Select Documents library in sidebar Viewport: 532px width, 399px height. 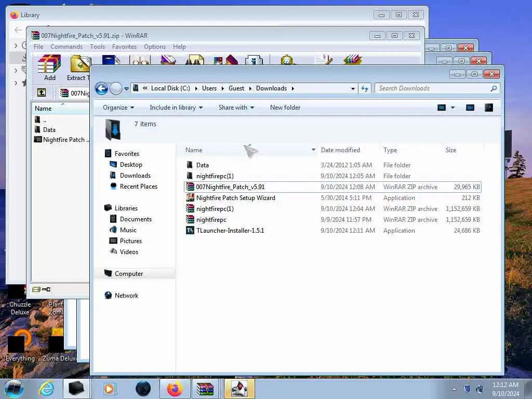point(136,219)
